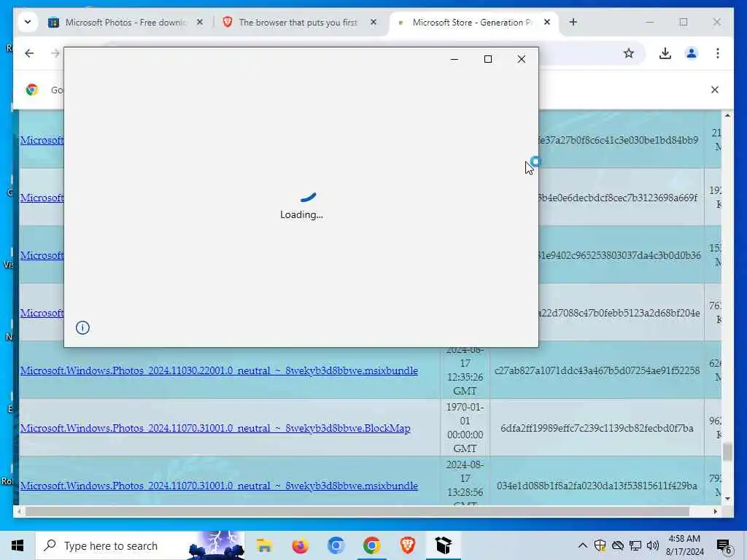This screenshot has width=747, height=560.
Task: Close the loading dialog window
Action: pos(522,59)
